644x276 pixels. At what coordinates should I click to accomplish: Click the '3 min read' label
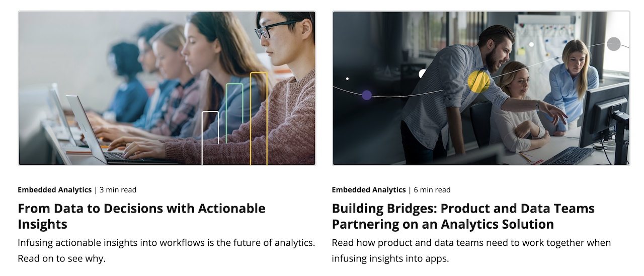click(118, 190)
